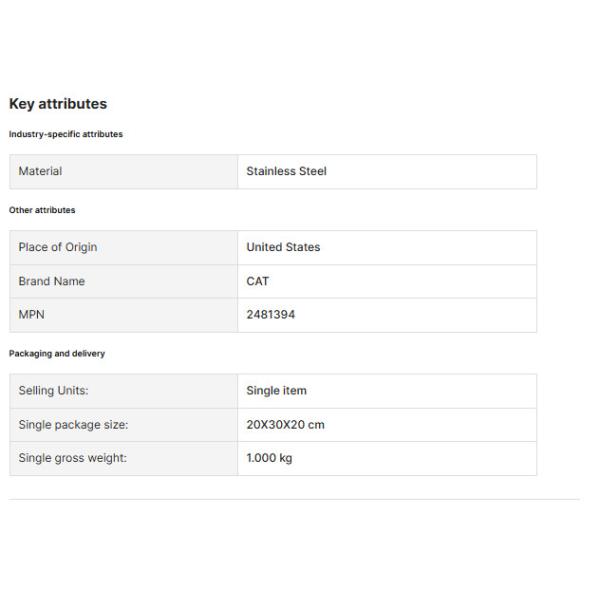Click the Single gross weight label

(x=73, y=458)
